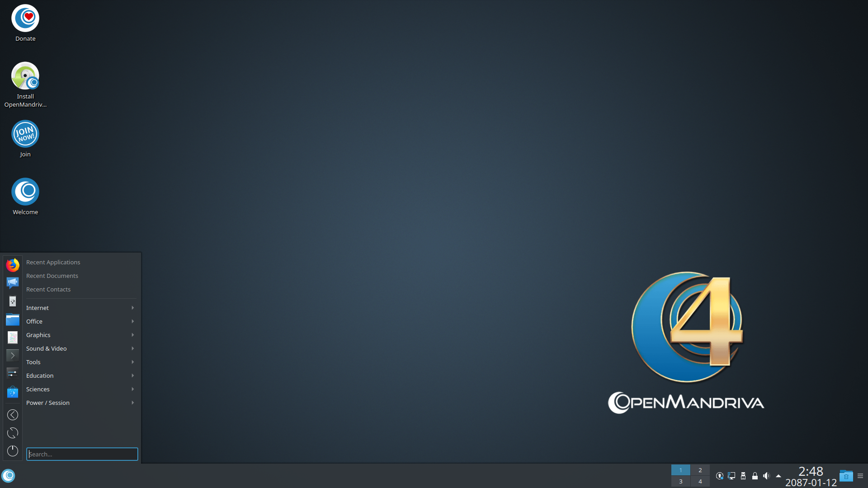Open the Donate desktop icon

coord(25,23)
